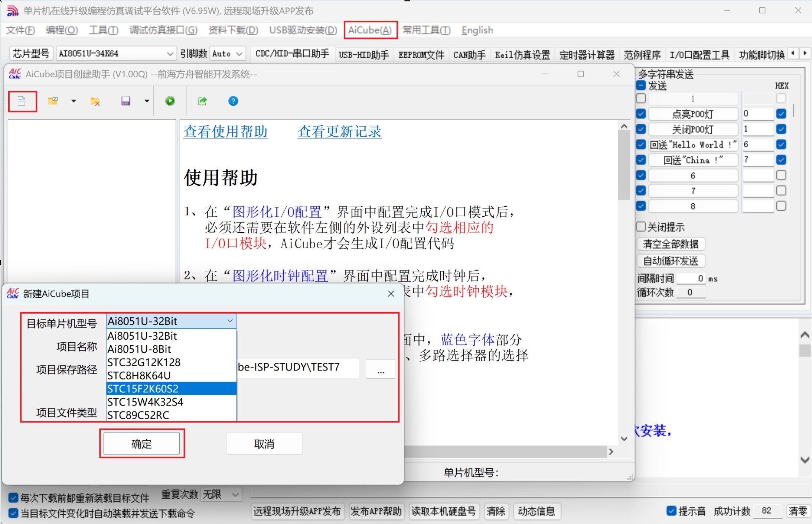Toggle 当目标文件变化时自动装载 checkbox
This screenshot has width=812, height=524.
click(x=13, y=513)
